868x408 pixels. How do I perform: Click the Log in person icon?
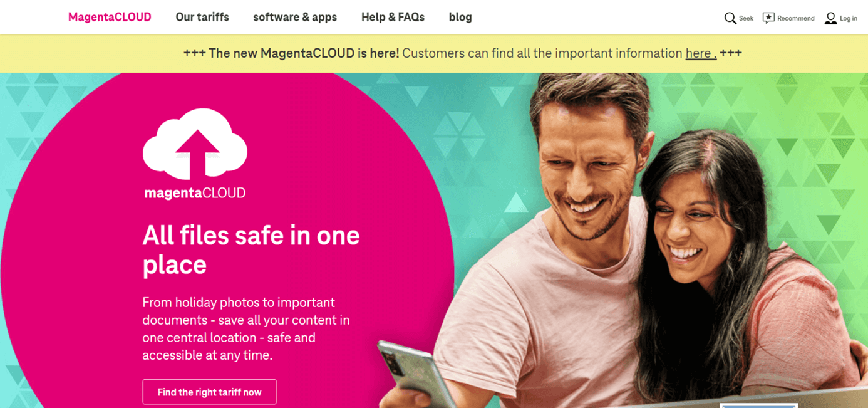point(830,18)
